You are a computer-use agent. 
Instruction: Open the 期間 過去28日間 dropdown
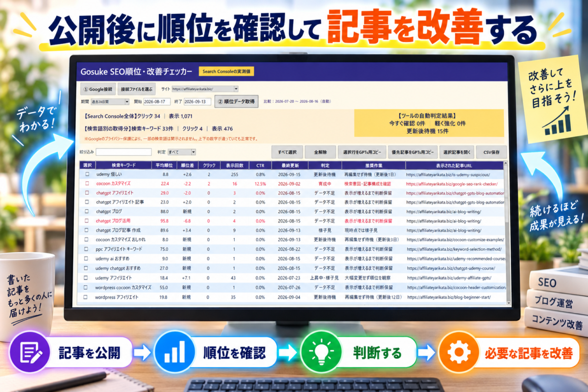(110, 102)
